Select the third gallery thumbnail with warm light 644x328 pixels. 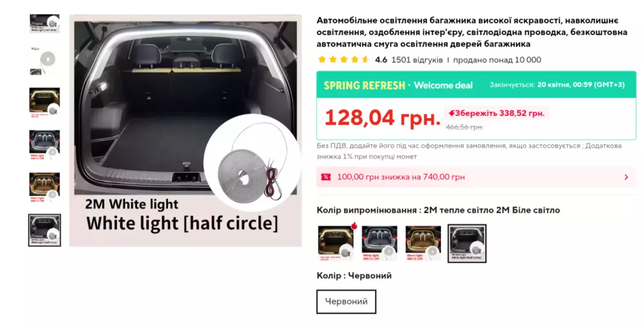point(45,103)
